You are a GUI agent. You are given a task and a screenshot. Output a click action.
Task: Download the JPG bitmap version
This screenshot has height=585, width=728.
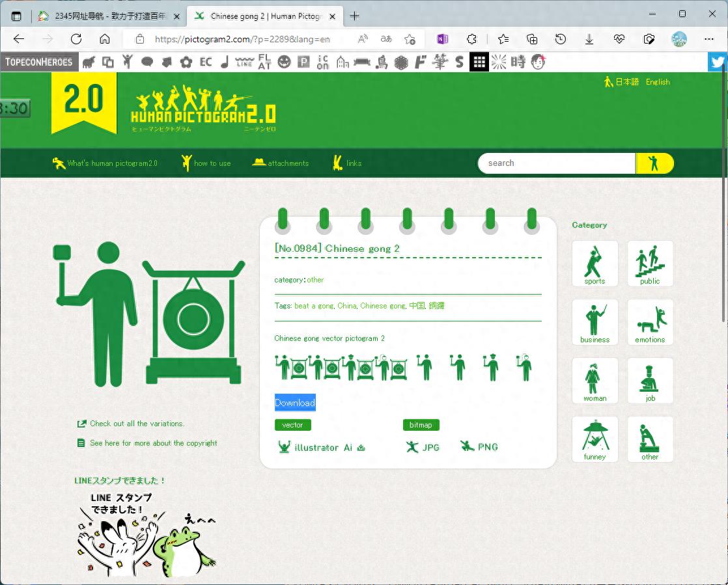tap(423, 447)
